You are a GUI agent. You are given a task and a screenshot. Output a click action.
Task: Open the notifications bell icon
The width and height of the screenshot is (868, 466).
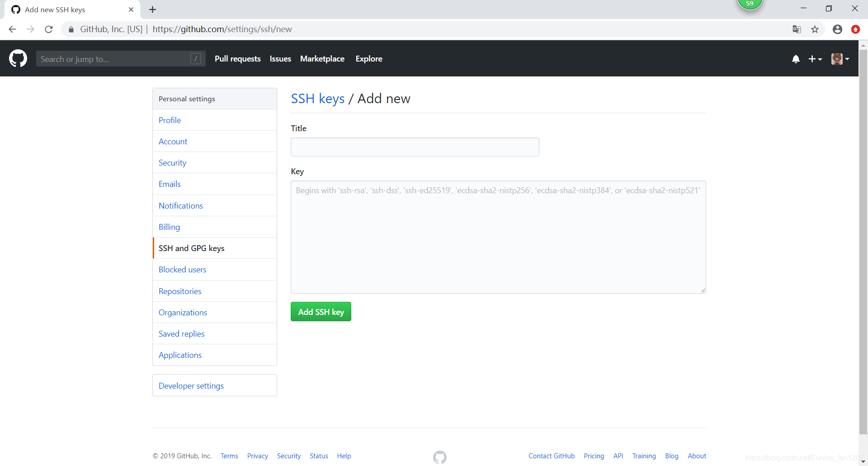click(x=796, y=59)
